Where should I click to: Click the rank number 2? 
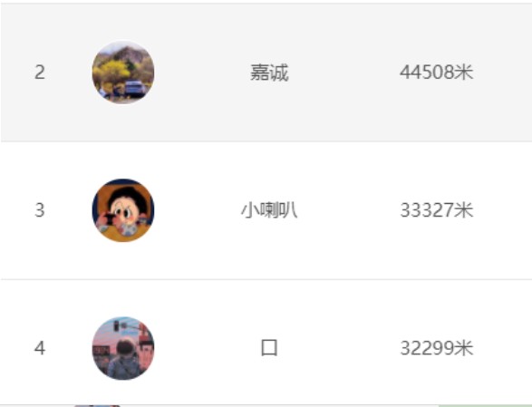(40, 73)
